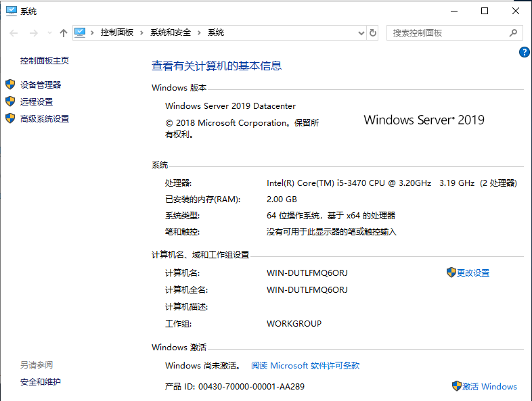Click the magnifier icon in search box
Screen dimensions: 532x401
[513, 32]
